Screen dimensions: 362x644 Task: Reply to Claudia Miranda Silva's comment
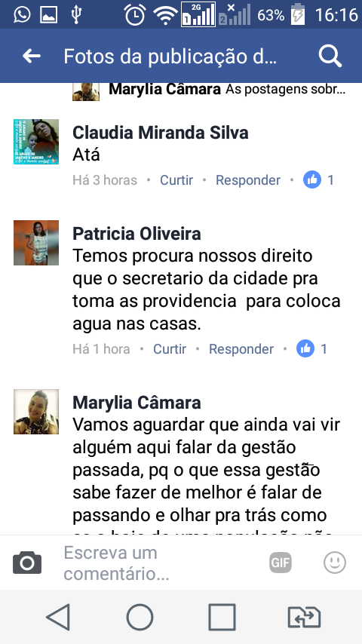click(x=248, y=180)
